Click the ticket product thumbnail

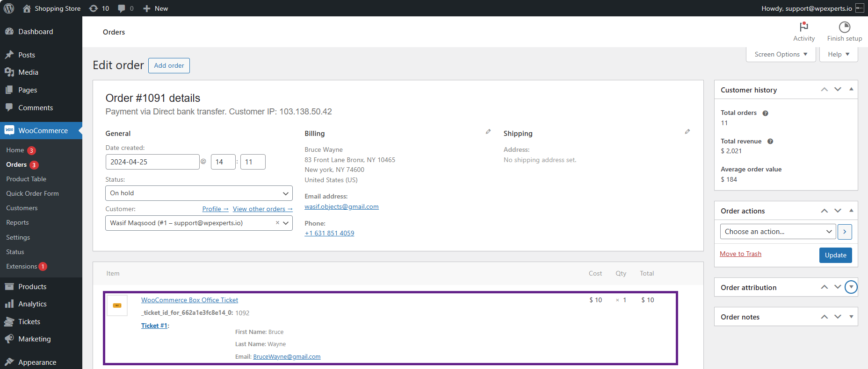[117, 305]
